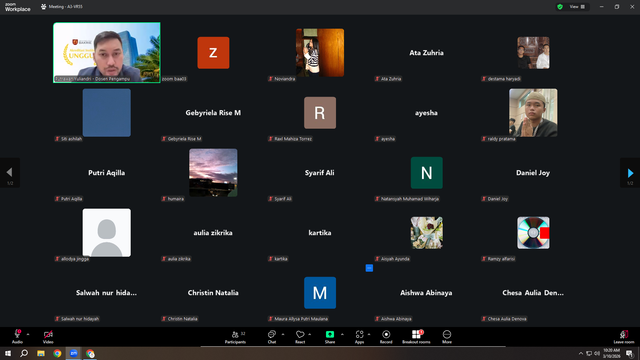640x360 pixels.
Task: Select the R avatar of Raxl Mahiza Torrez
Action: coord(320,113)
